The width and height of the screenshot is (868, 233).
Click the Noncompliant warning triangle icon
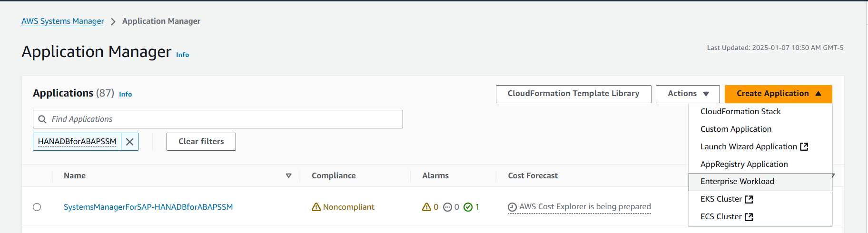[x=316, y=207]
